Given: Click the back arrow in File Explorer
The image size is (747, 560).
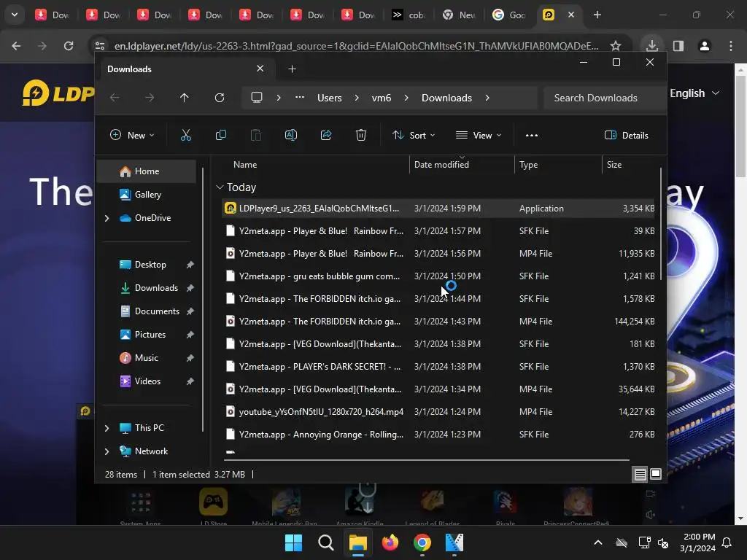Looking at the screenshot, I should pyautogui.click(x=115, y=98).
